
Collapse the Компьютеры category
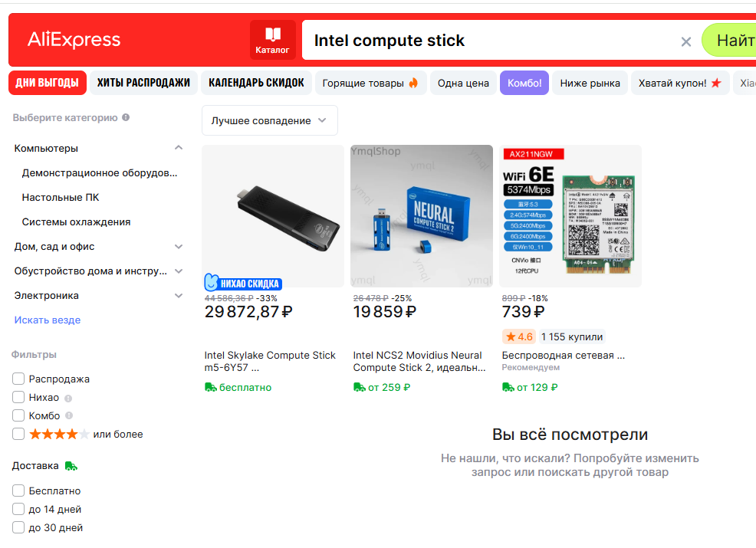(179, 148)
